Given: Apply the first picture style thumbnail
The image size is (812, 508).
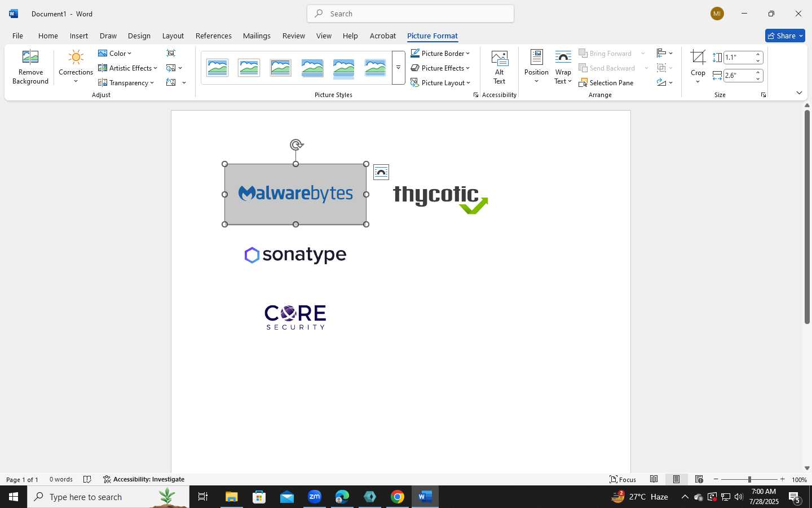Looking at the screenshot, I should pos(218,68).
